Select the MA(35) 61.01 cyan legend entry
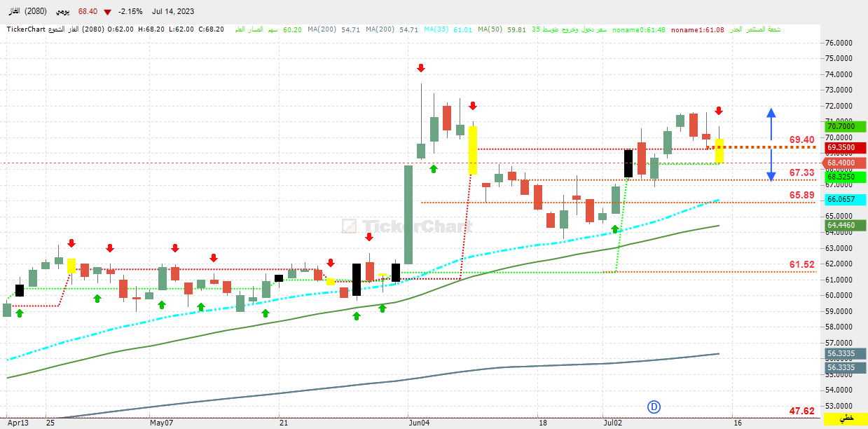Viewport: 868px width, 429px height. 453,29
